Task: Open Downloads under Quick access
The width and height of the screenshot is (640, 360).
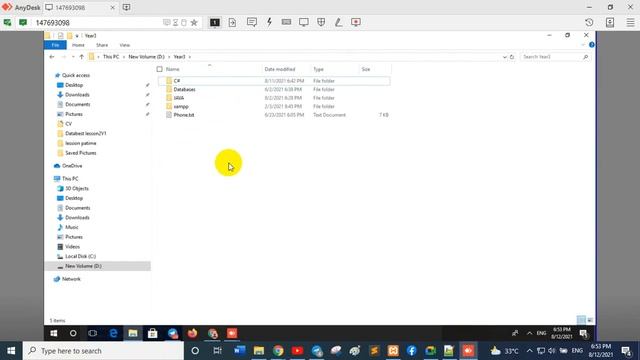Action: 77,95
